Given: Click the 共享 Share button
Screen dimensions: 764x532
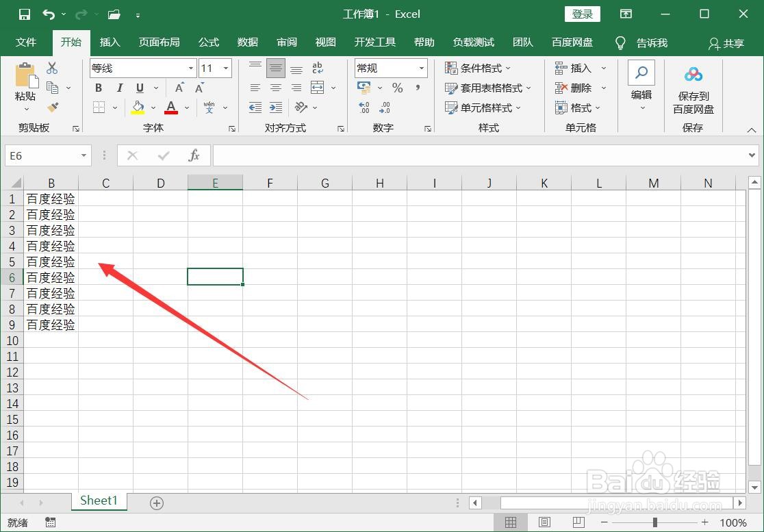Looking at the screenshot, I should point(726,43).
